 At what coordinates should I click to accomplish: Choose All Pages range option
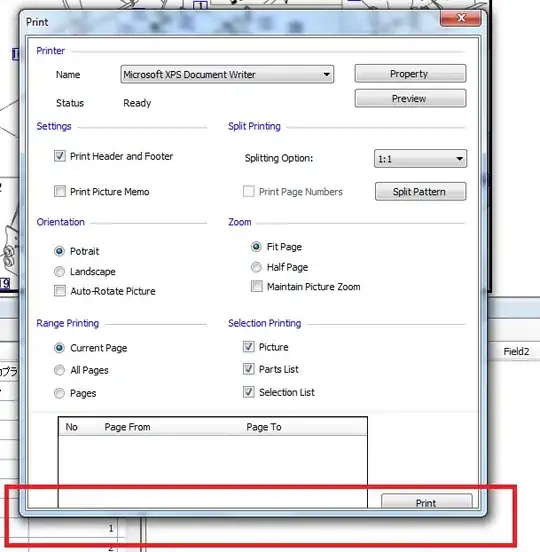59,370
